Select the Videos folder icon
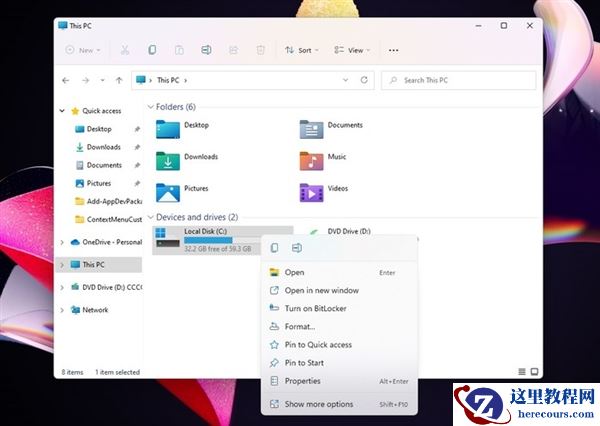The image size is (600, 426). pos(311,193)
